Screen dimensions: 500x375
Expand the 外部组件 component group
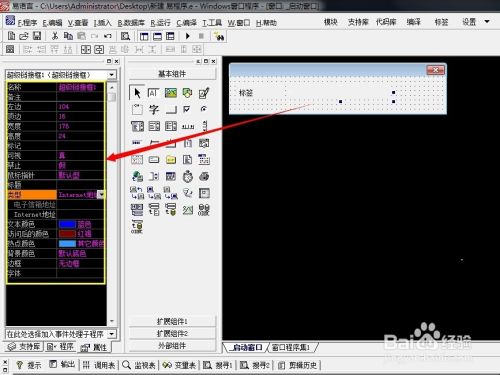coord(172,346)
